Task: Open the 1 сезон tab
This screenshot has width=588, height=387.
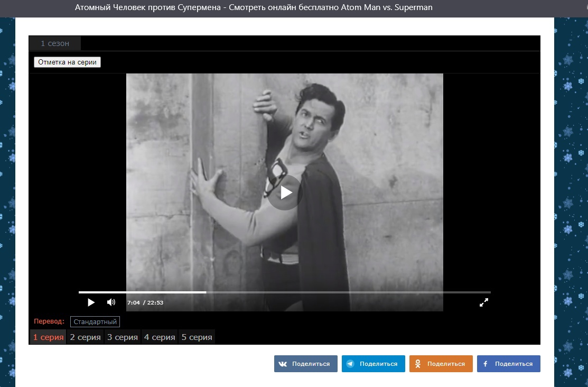Action: point(55,43)
